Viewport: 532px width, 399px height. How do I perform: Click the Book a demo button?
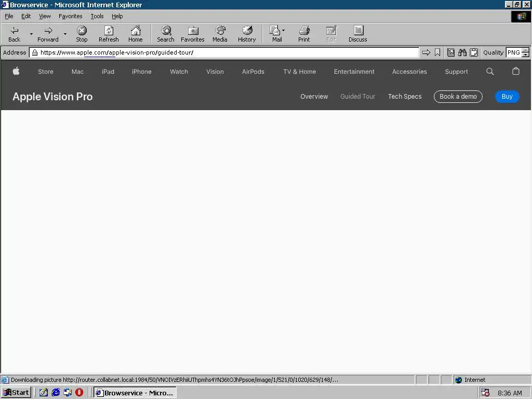[458, 96]
